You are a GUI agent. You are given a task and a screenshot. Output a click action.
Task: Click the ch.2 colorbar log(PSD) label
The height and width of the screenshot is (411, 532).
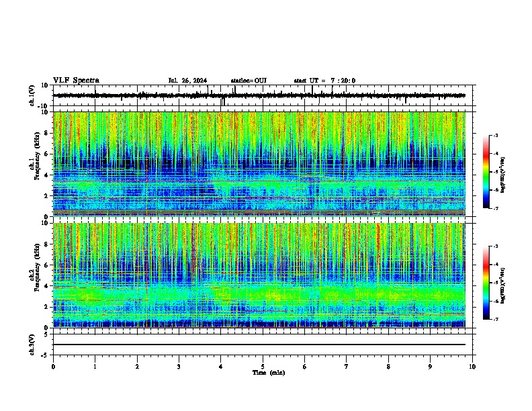click(x=502, y=285)
